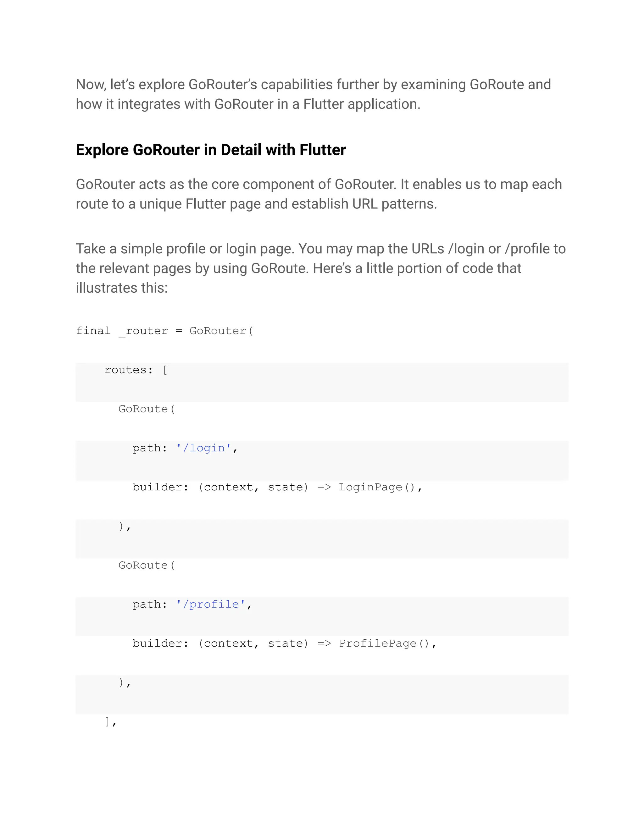
Task: Click the second 'GoRoute(' code line
Action: 147,565
